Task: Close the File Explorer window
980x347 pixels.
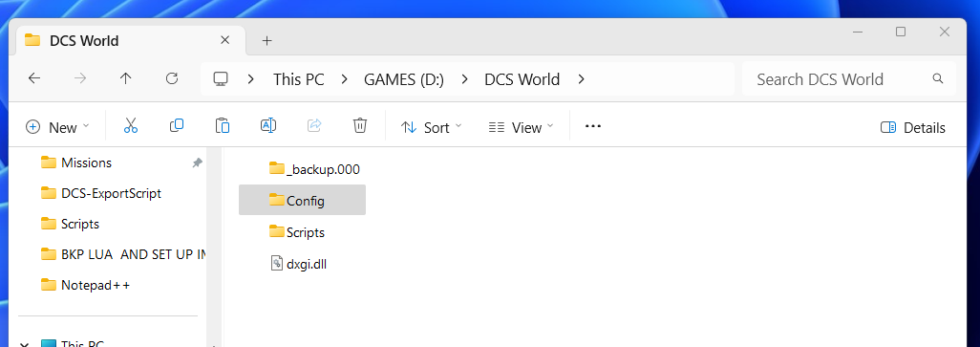Action: tap(945, 32)
